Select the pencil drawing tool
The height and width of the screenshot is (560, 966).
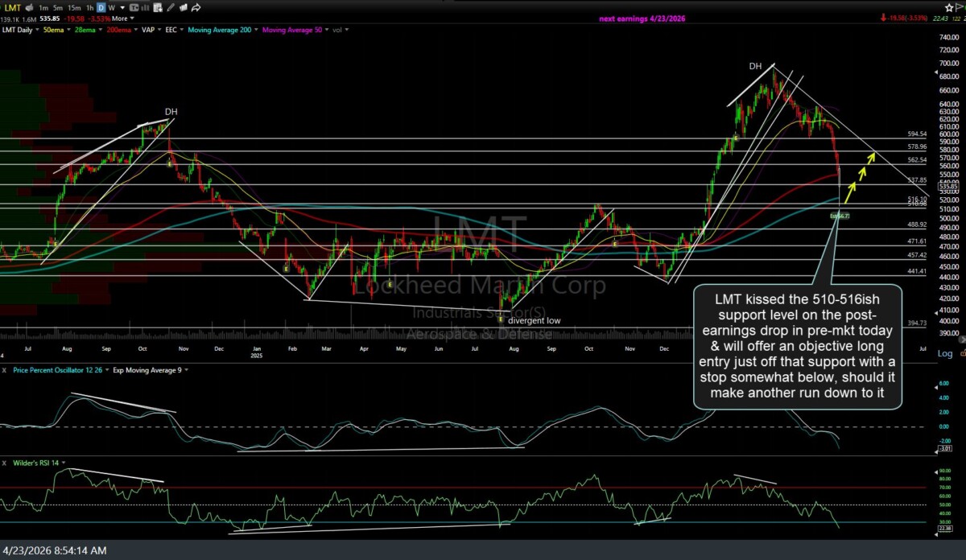(x=171, y=8)
